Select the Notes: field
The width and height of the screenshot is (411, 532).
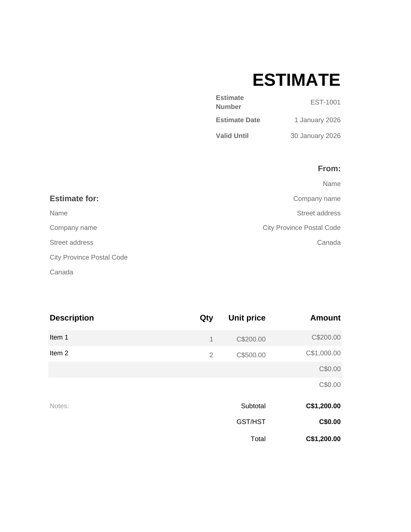pos(59,406)
